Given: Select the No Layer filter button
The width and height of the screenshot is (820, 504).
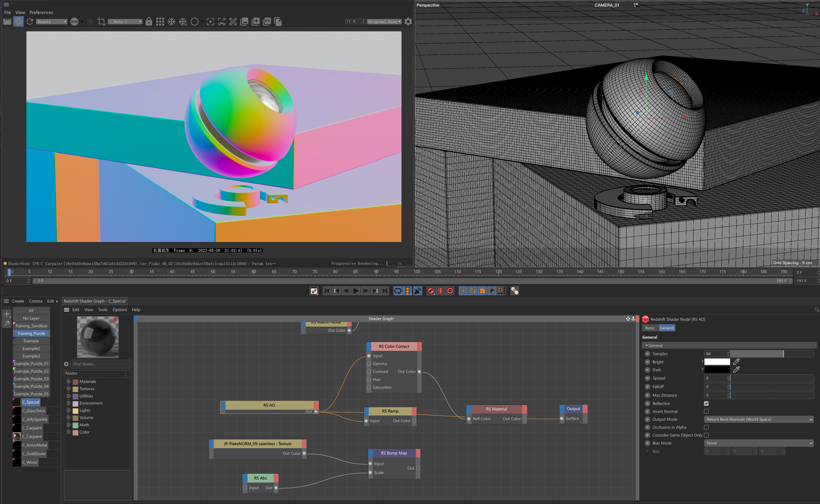Looking at the screenshot, I should [31, 318].
